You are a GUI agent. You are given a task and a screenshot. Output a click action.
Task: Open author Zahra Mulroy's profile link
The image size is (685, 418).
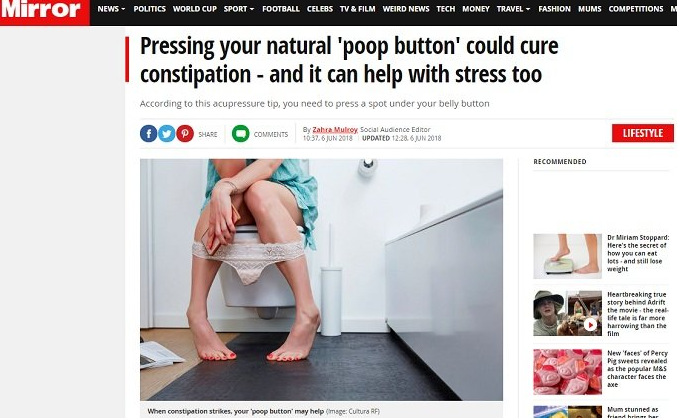click(x=335, y=130)
